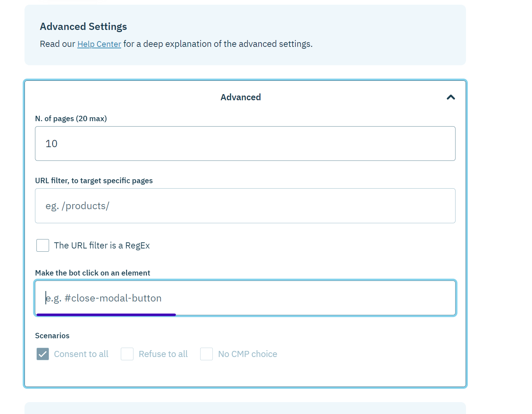Enable 'The URL filter is a RegEx'
Image resolution: width=532 pixels, height=414 pixels.
(x=42, y=245)
